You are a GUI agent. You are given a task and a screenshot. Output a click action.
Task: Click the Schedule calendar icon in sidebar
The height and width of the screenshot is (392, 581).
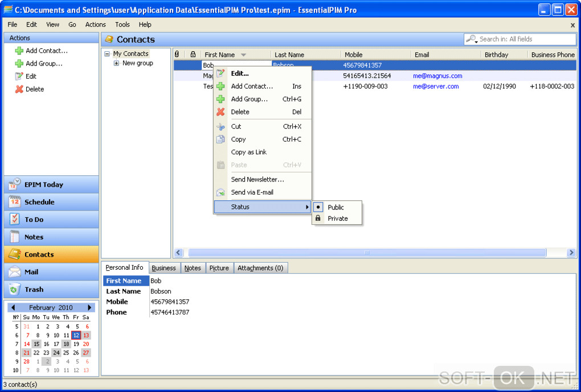pos(14,202)
